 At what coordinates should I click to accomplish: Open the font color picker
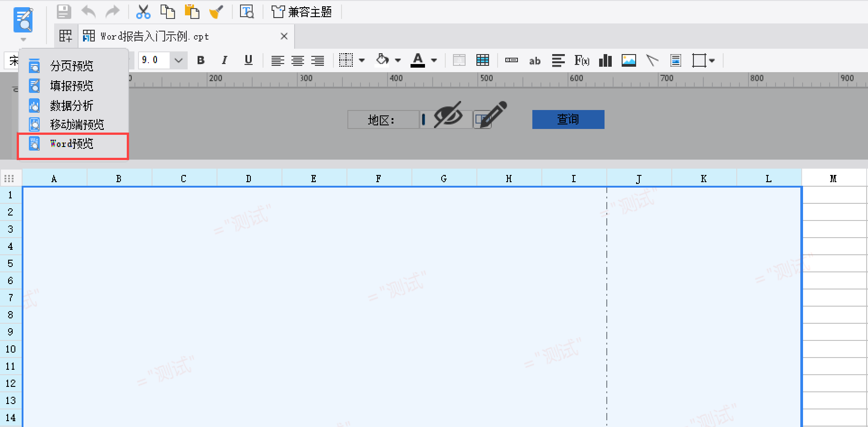pyautogui.click(x=434, y=60)
